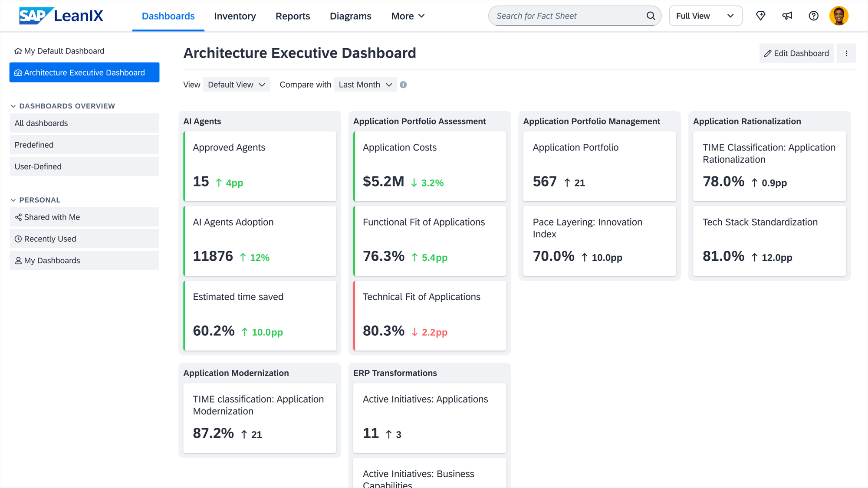The image size is (868, 488).
Task: Expand the Full View selector
Action: coord(705,16)
